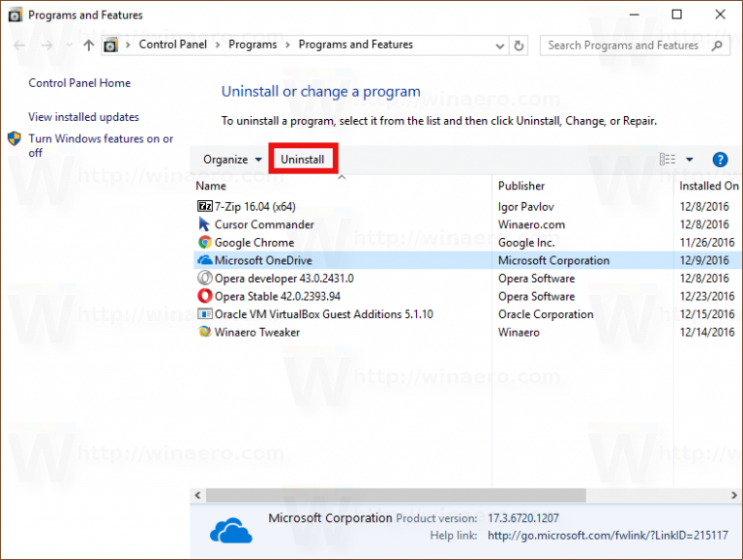The height and width of the screenshot is (560, 743).
Task: Select Opera Stable 42.0.2393.94 entry
Action: [x=278, y=296]
